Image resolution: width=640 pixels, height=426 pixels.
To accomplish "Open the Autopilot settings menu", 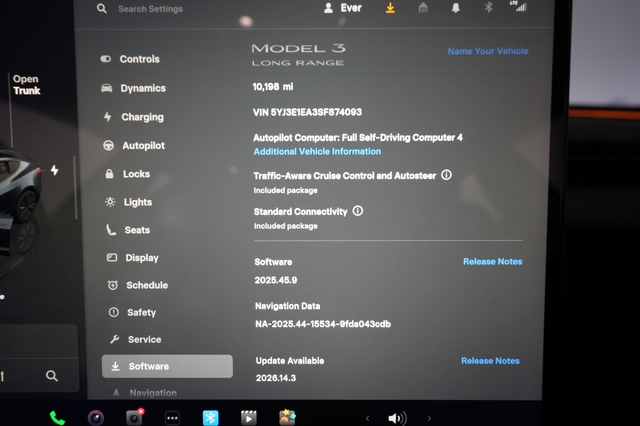I will pyautogui.click(x=134, y=146).
